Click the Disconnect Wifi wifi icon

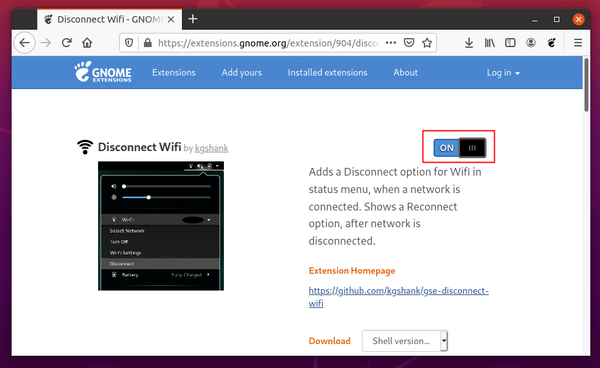pos(85,147)
